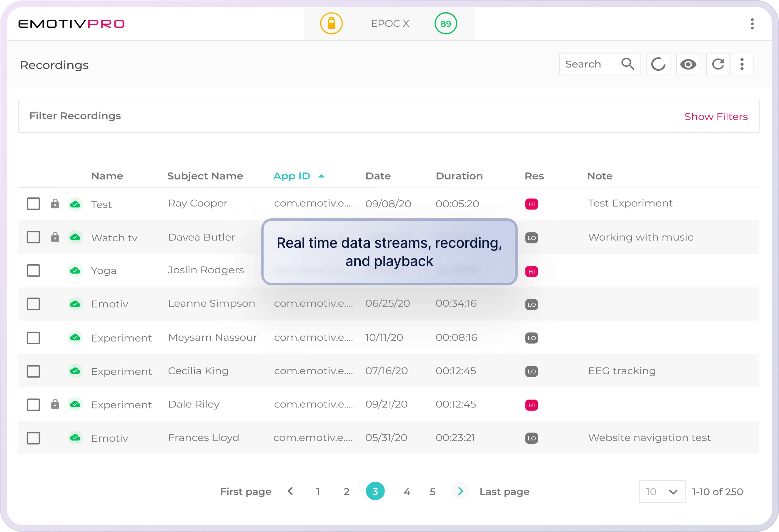Screen dimensions: 779x532
Task: Click the lock icon on Watch tv recording
Action: [55, 237]
